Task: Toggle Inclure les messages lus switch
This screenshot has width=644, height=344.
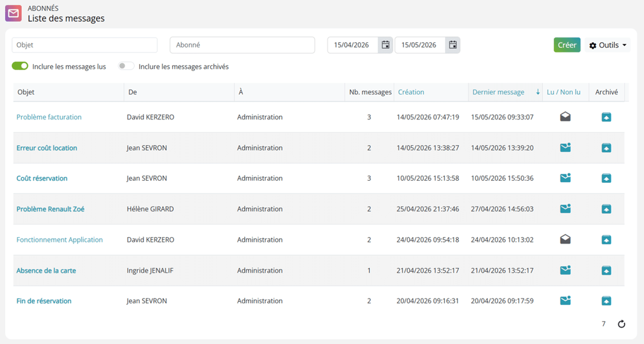Action: point(20,66)
